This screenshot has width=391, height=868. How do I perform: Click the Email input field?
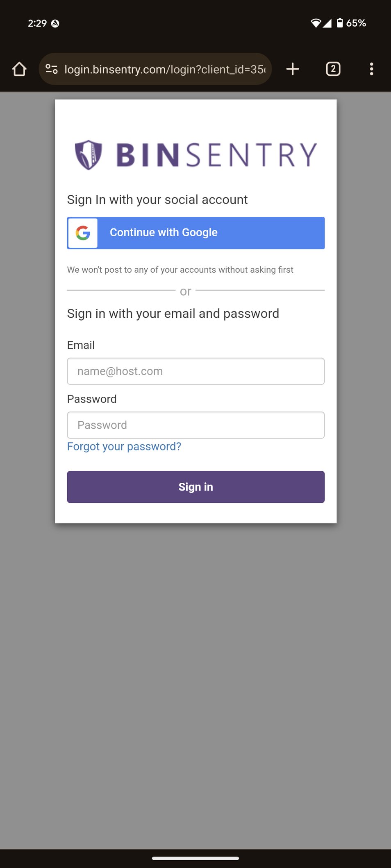195,371
